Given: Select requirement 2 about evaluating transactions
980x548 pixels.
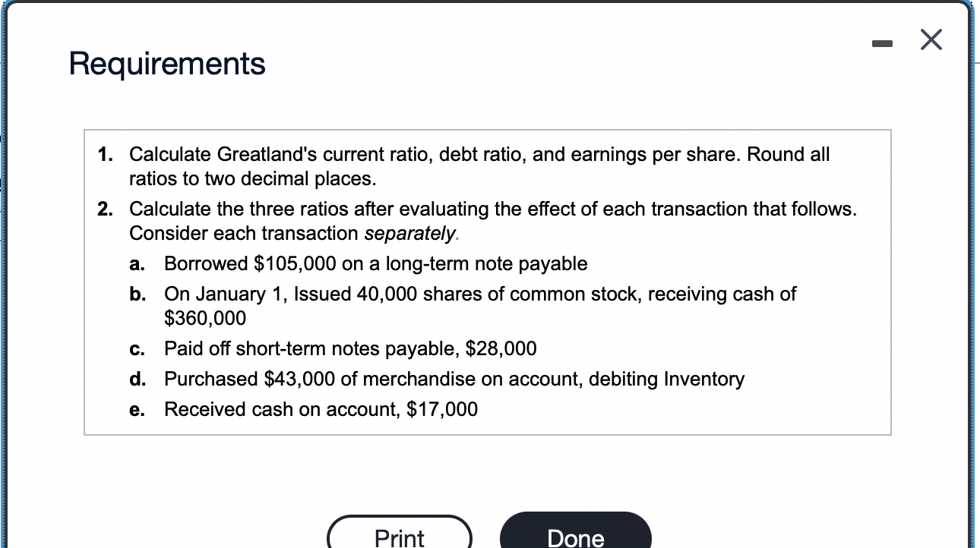Looking at the screenshot, I should pyautogui.click(x=493, y=220).
